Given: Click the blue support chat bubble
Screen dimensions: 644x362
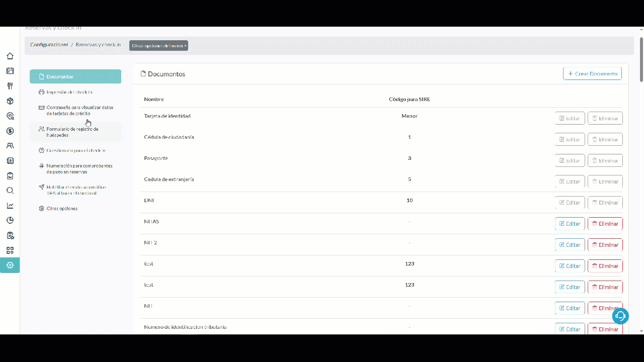Looking at the screenshot, I should pyautogui.click(x=620, y=316).
